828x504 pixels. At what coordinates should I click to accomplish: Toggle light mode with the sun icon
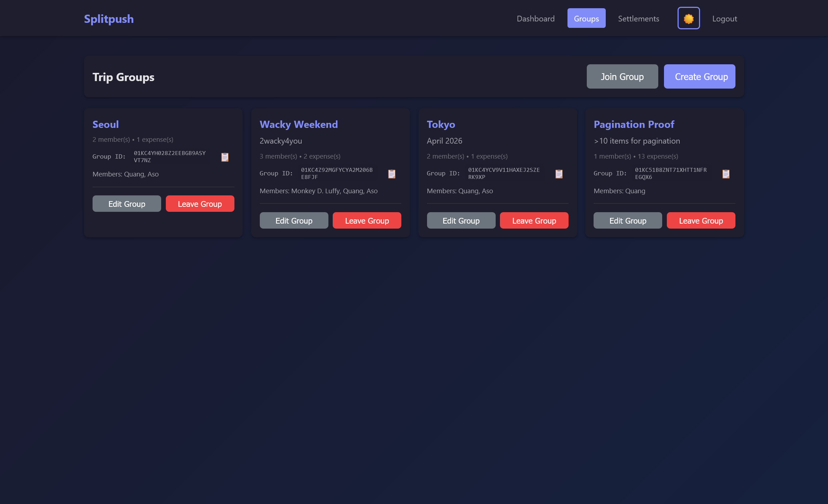click(688, 19)
